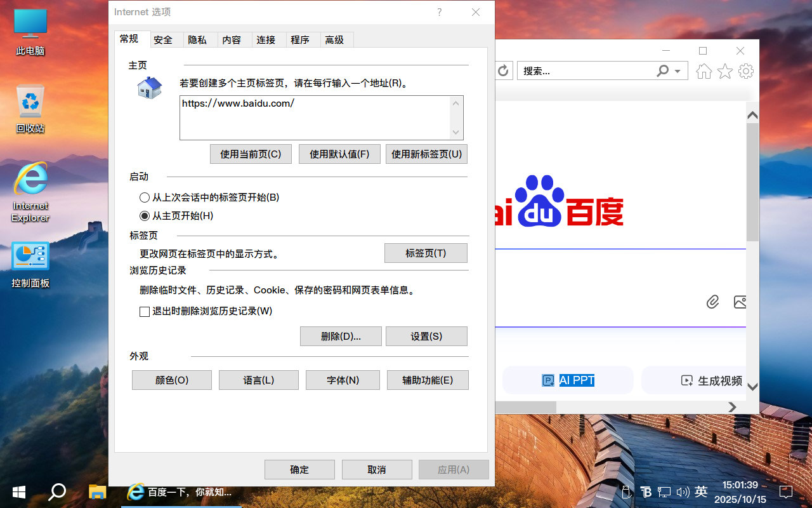The image size is (812, 508).
Task: Click the search magnifier icon in IE
Action: [x=662, y=70]
